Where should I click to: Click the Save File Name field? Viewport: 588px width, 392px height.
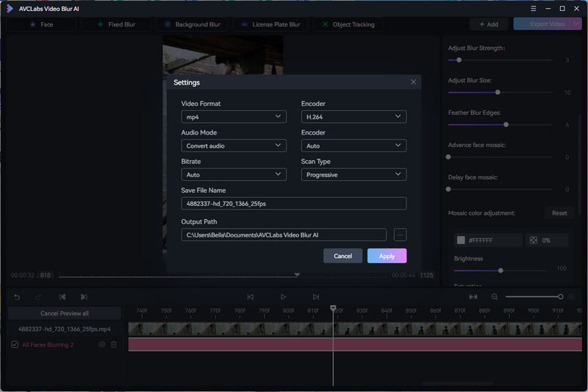pyautogui.click(x=293, y=204)
